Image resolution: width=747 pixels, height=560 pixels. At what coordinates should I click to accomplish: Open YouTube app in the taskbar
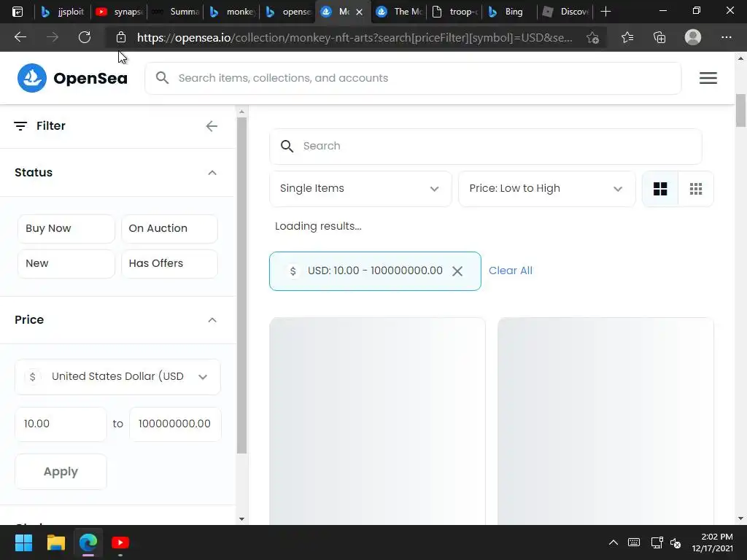[x=120, y=542]
